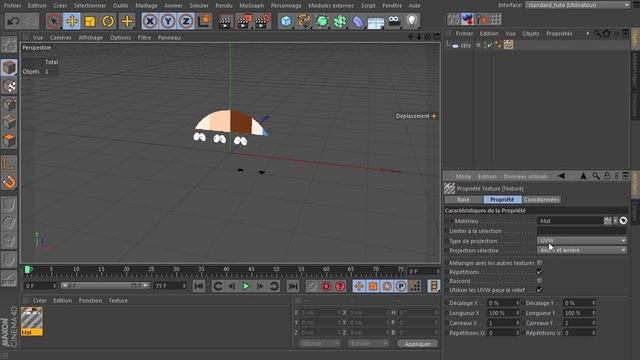Viewport: 640px width, 360px height.
Task: Toggle the Z axis lock
Action: [x=186, y=21]
